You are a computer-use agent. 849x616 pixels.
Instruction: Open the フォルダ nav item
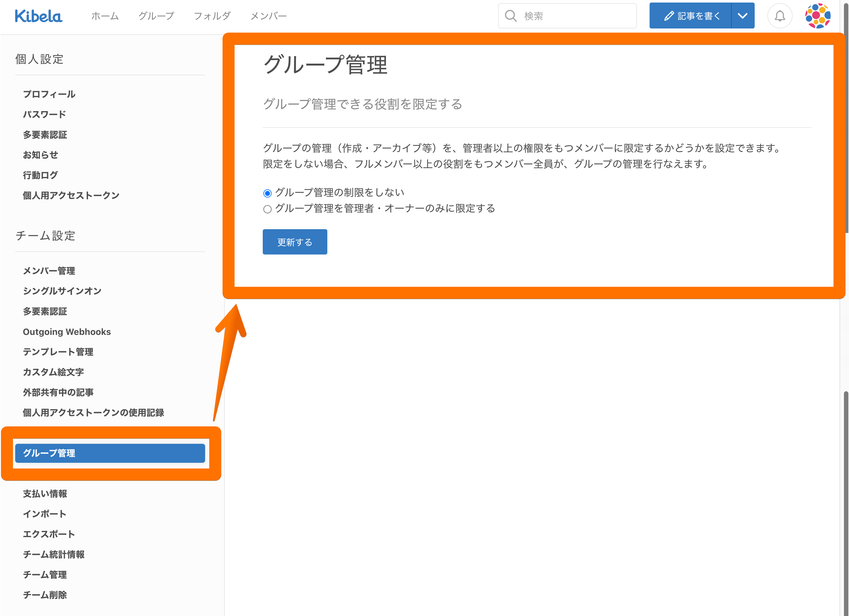212,16
